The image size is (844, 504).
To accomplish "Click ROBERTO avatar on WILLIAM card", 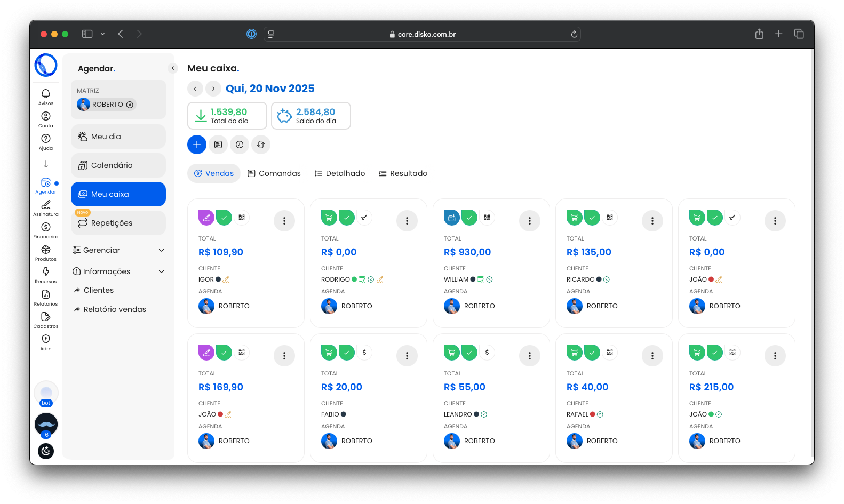I will click(x=452, y=306).
